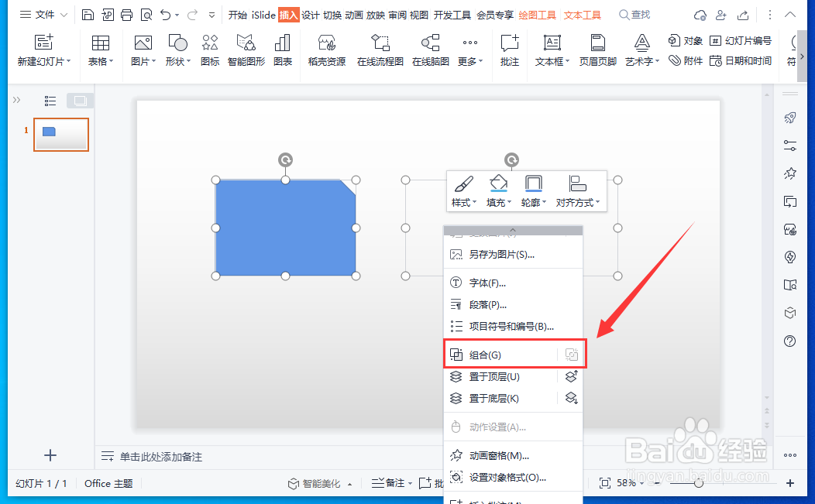Expand the slide panel double-chevron
The height and width of the screenshot is (504, 815).
tap(16, 100)
